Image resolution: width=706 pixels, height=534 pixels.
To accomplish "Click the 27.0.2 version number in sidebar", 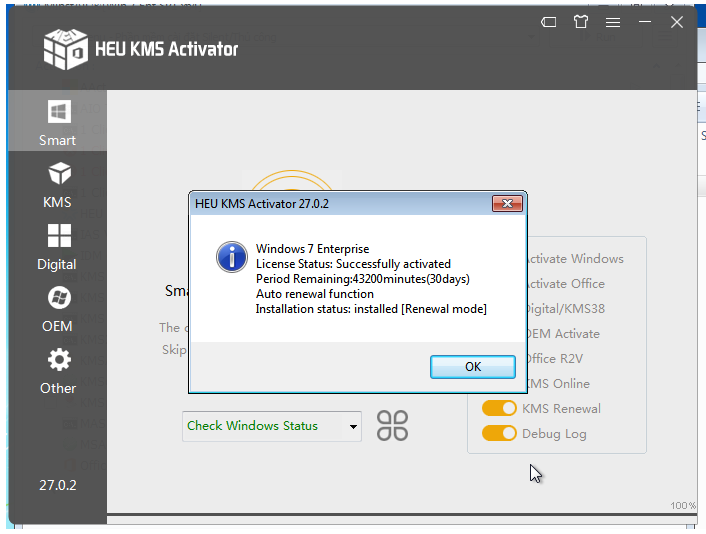I will 58,485.
